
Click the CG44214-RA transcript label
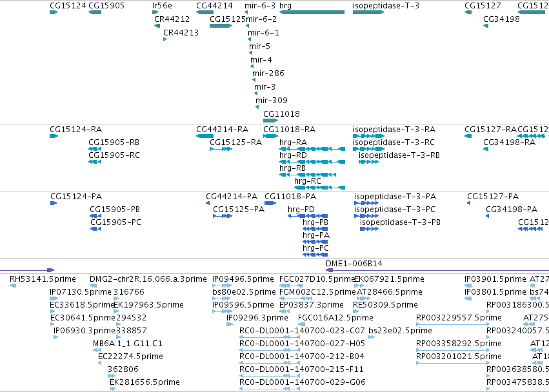[x=223, y=130]
